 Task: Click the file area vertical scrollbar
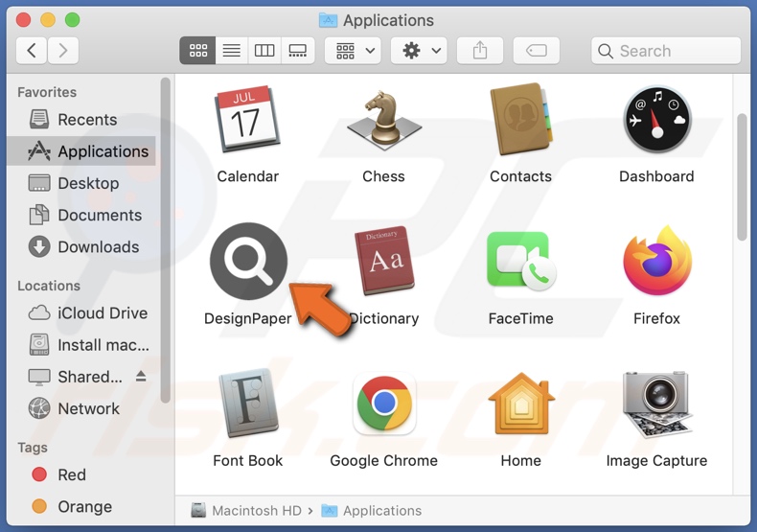pyautogui.click(x=742, y=176)
